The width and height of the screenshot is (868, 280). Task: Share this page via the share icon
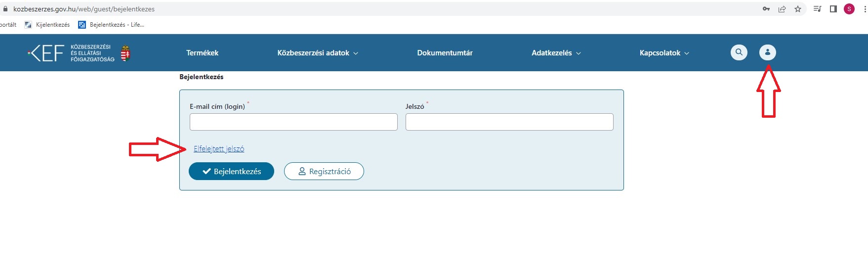click(782, 9)
